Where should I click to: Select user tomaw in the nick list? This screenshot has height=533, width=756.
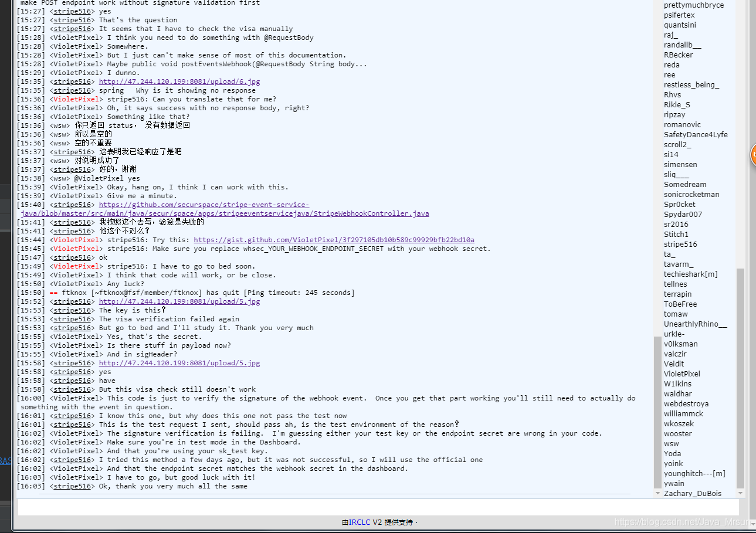tap(676, 314)
